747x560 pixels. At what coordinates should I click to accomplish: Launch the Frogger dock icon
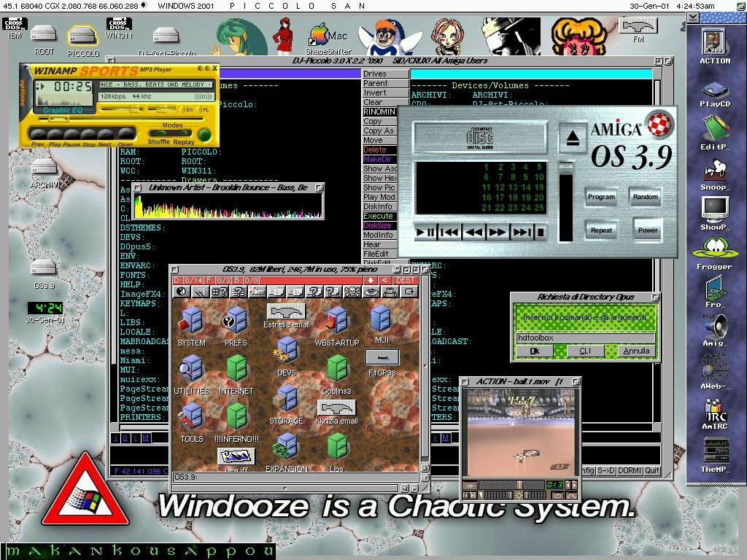[715, 249]
